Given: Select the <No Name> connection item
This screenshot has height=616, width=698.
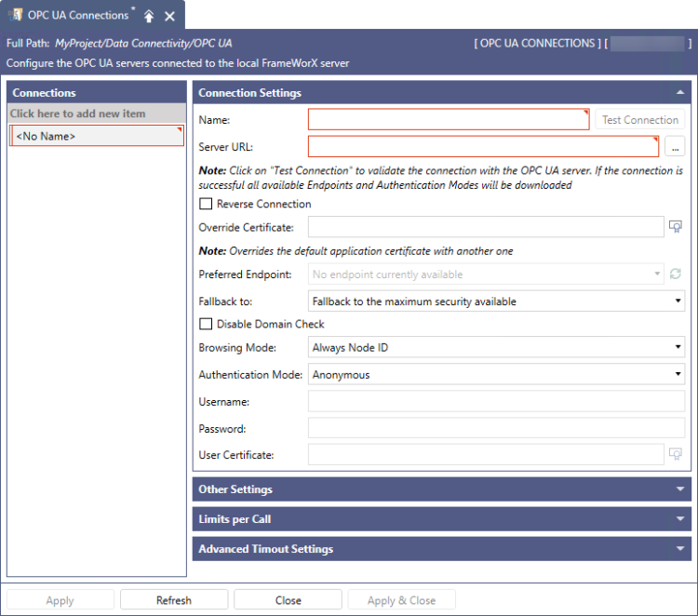Looking at the screenshot, I should 97,136.
